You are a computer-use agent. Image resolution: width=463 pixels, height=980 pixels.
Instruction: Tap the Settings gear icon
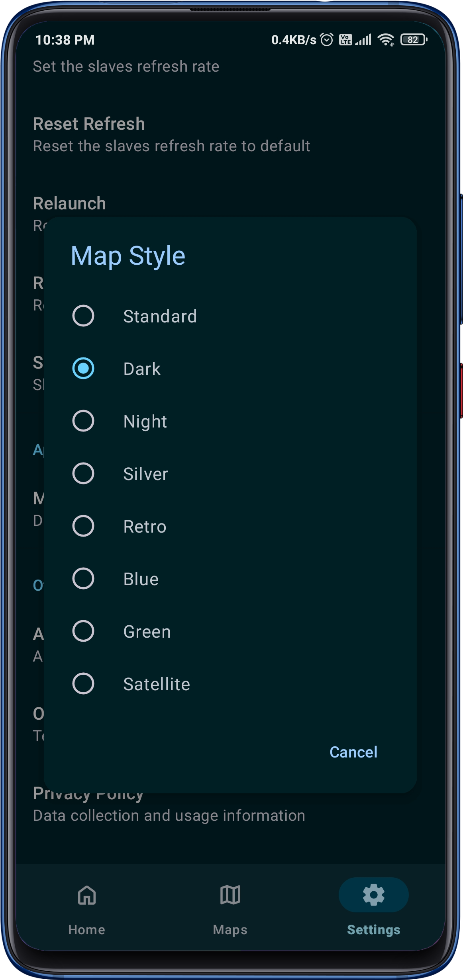[373, 895]
